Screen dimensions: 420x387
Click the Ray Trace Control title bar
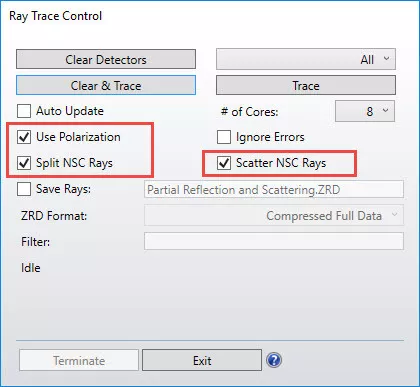210,16
